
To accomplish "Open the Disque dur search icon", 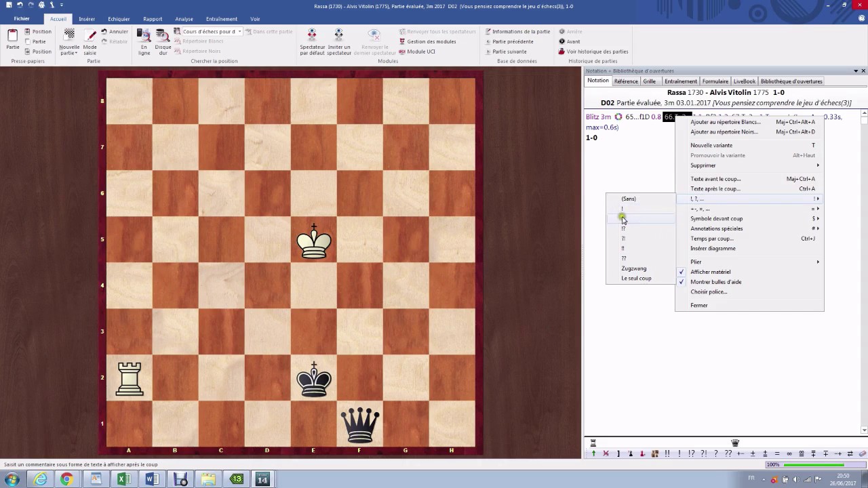I will pos(163,34).
